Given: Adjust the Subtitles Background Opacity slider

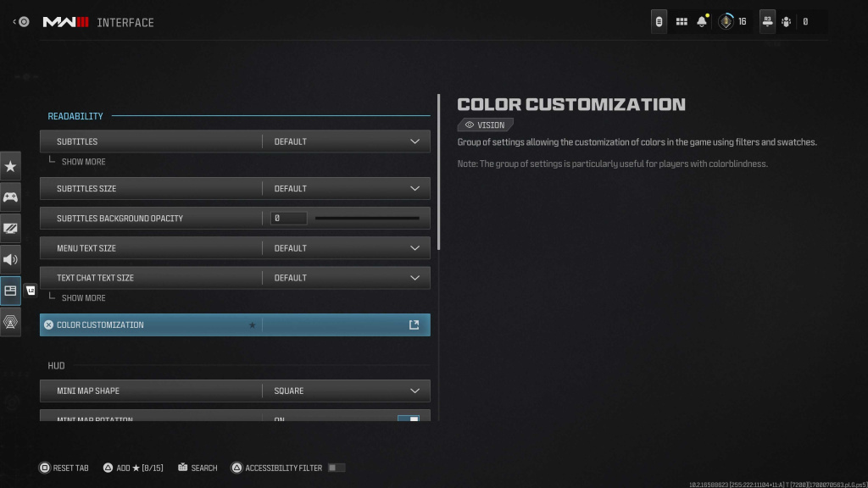Looking at the screenshot, I should coord(367,219).
